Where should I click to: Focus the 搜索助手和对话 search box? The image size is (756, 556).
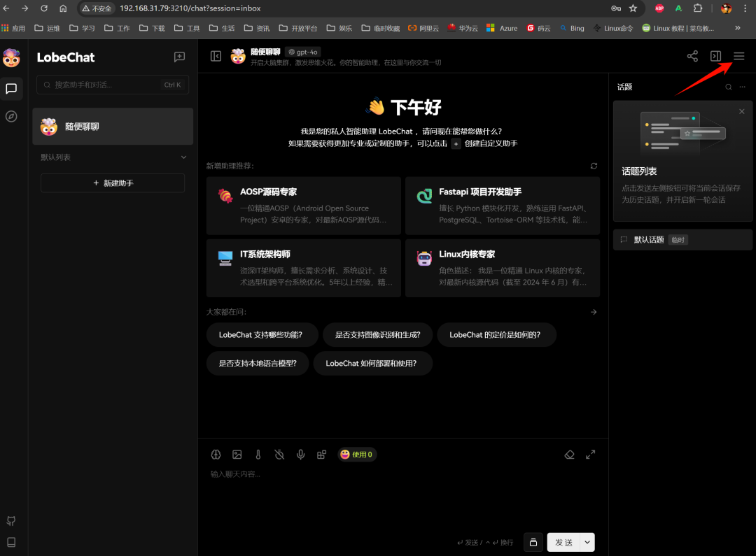tap(113, 85)
